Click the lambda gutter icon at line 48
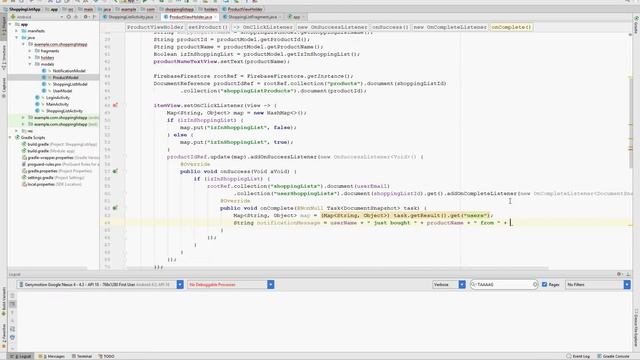The height and width of the screenshot is (360, 640). tap(116, 105)
